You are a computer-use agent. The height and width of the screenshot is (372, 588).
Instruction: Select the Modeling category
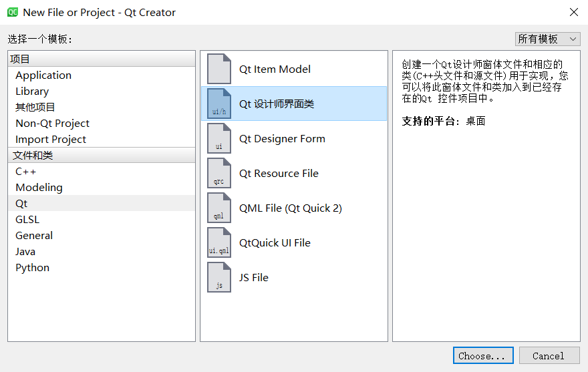[x=102, y=188]
